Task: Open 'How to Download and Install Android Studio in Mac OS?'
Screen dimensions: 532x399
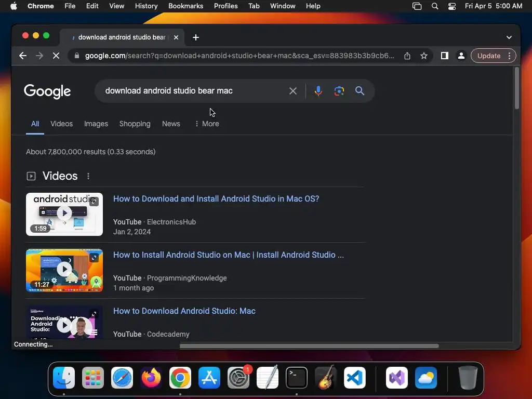Action: 216,198
